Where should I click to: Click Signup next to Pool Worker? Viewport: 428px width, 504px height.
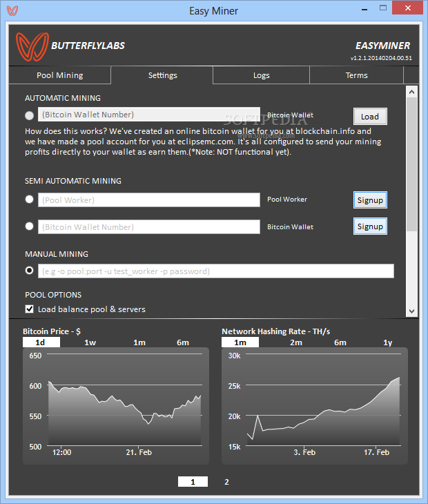pos(370,200)
